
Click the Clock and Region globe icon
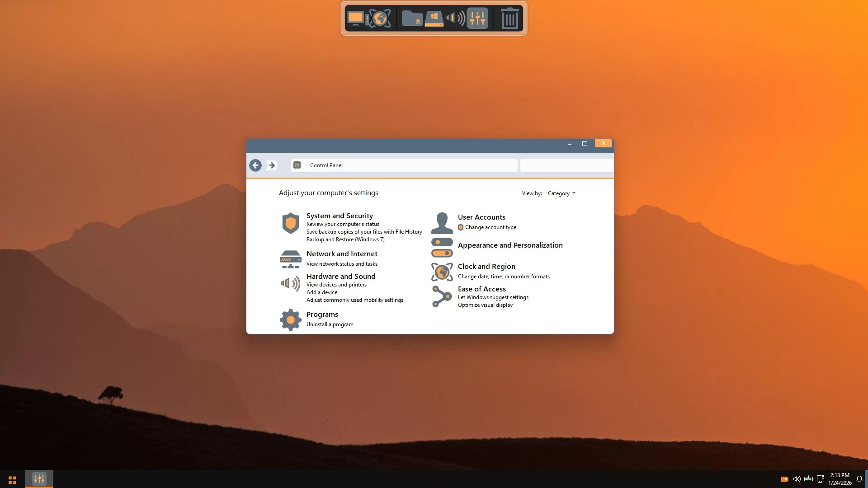pos(442,272)
